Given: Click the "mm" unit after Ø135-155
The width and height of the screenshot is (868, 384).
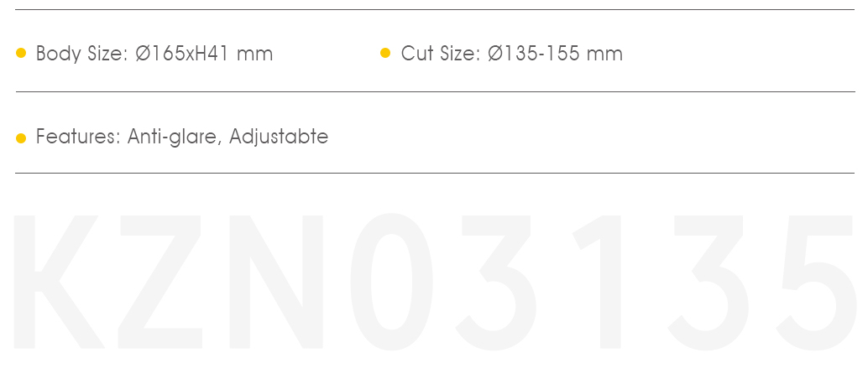Looking at the screenshot, I should (x=604, y=55).
